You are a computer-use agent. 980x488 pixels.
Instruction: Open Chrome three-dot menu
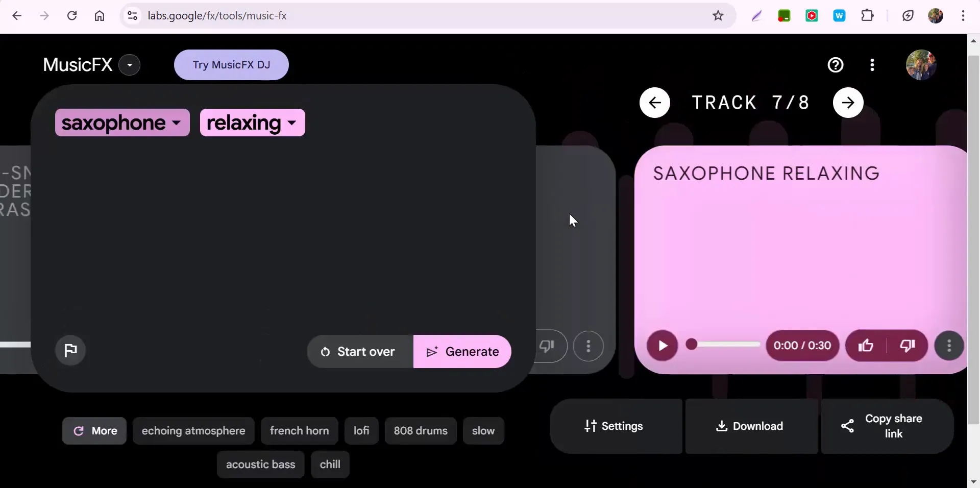tap(963, 16)
